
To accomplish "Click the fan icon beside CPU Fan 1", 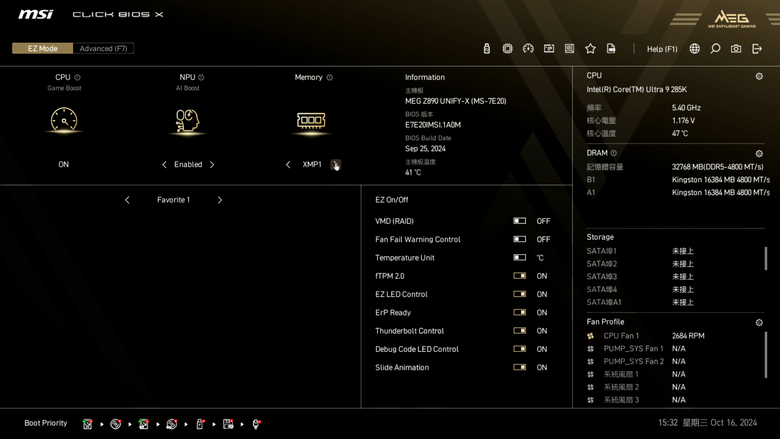I will (x=590, y=336).
